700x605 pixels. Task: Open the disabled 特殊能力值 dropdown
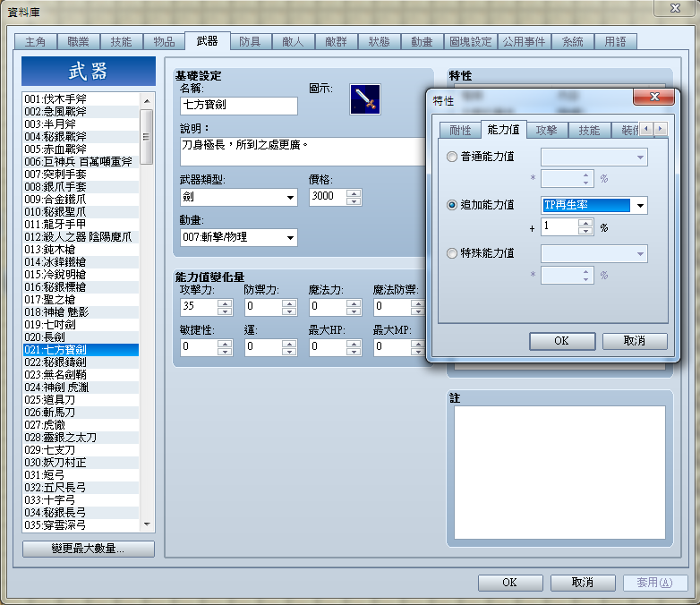point(594,254)
